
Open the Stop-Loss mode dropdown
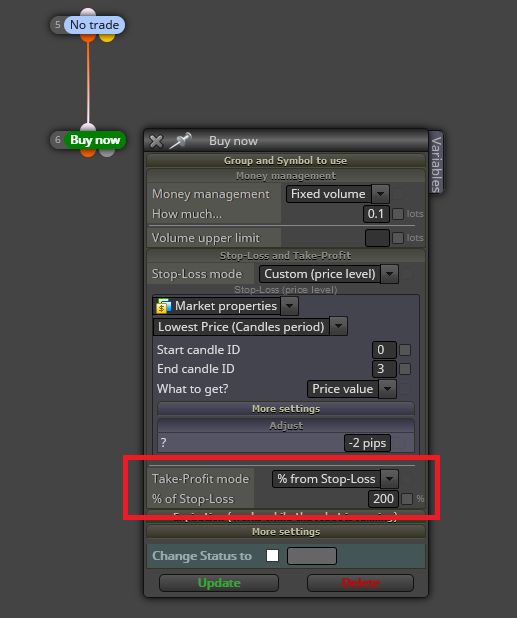pos(329,274)
